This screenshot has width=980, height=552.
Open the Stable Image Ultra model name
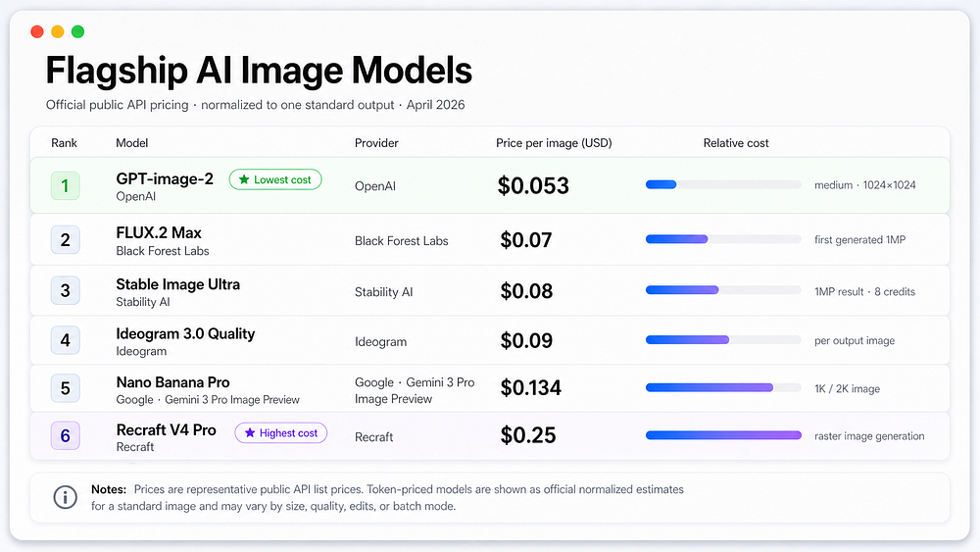178,284
